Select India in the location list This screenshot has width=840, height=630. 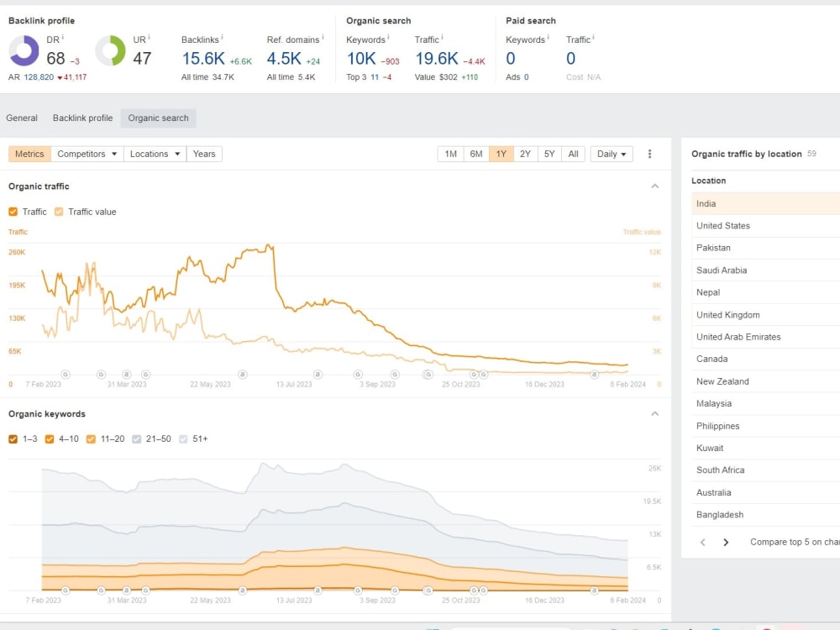tap(765, 203)
